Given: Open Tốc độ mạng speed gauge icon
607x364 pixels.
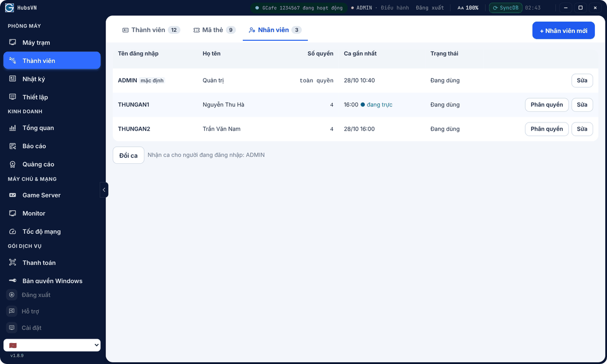Looking at the screenshot, I should tap(13, 231).
